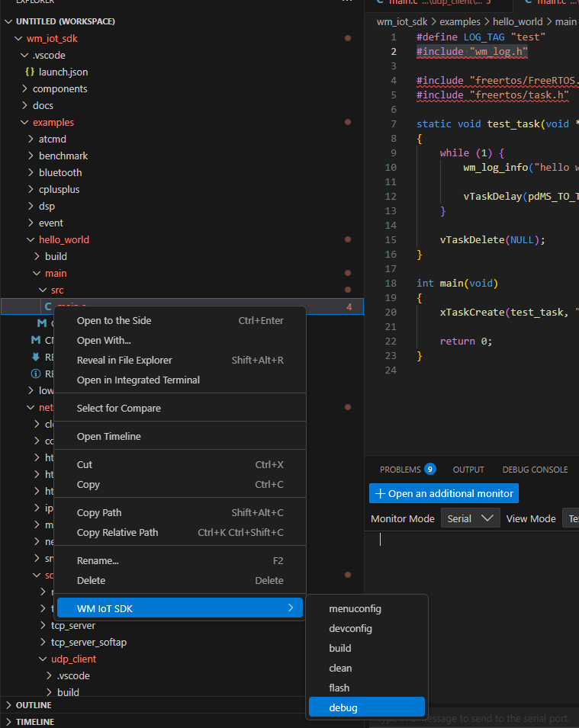Run flash from WM IoT SDK submenu
Image resolution: width=579 pixels, height=728 pixels.
367,688
